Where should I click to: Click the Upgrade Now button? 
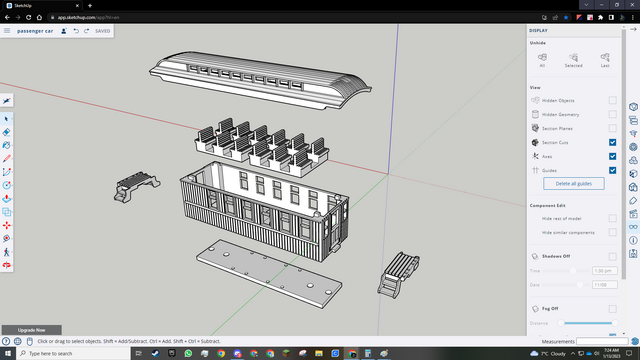coord(31,330)
